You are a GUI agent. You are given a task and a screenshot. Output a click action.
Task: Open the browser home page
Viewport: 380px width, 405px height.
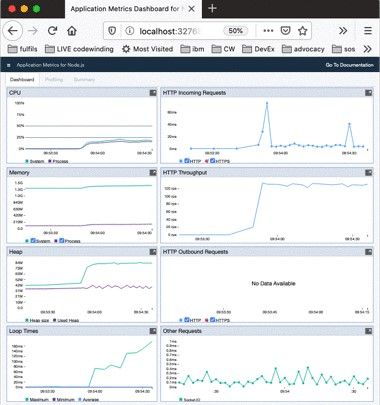tap(72, 31)
